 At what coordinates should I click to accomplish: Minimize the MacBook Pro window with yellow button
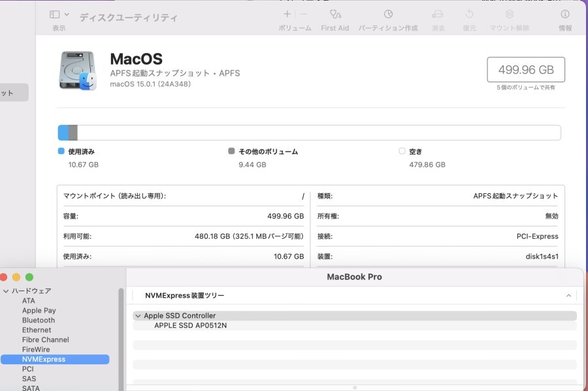pyautogui.click(x=16, y=277)
